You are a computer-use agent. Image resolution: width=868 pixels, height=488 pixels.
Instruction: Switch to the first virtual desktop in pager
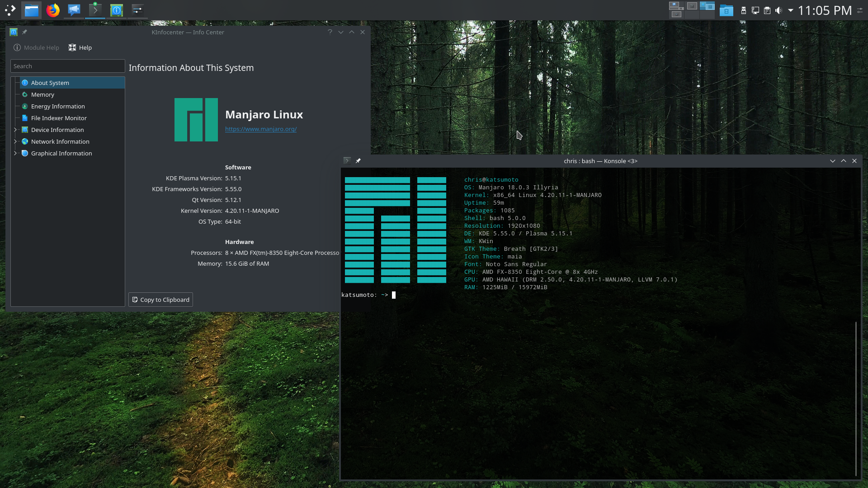(676, 6)
